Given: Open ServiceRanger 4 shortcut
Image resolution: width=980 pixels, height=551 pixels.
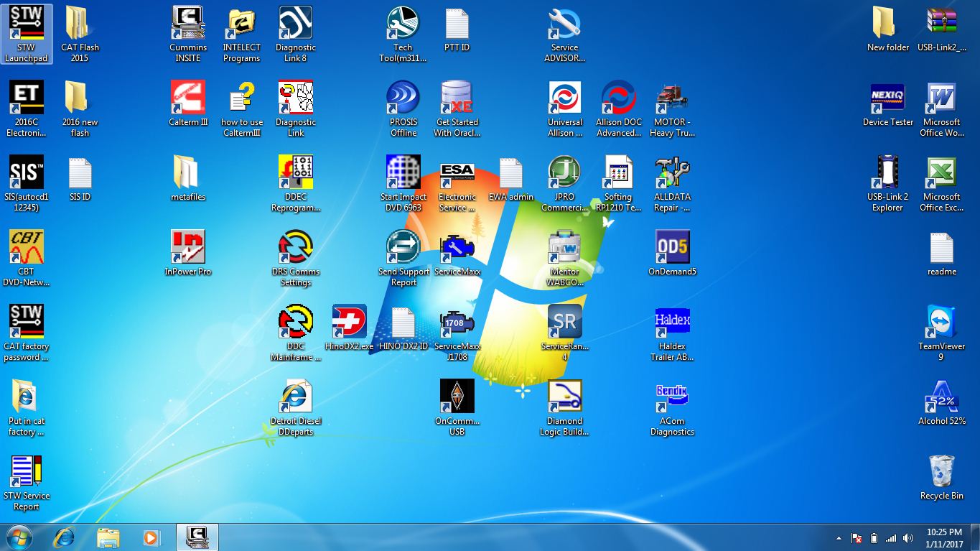Looking at the screenshot, I should 565,333.
